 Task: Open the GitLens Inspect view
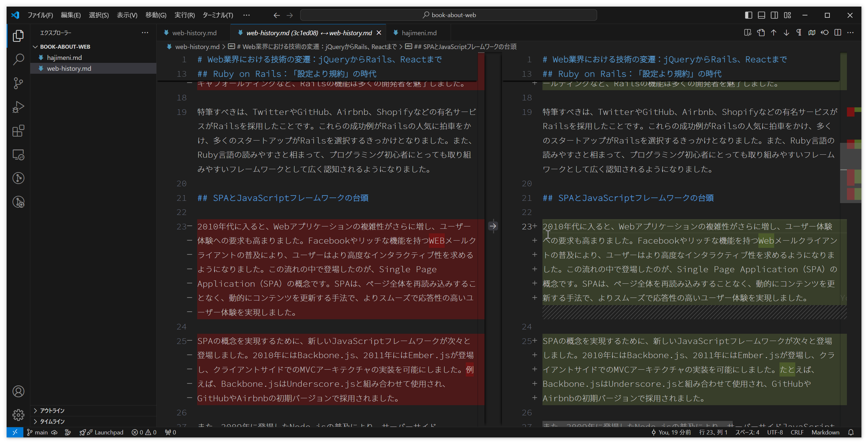point(18,202)
